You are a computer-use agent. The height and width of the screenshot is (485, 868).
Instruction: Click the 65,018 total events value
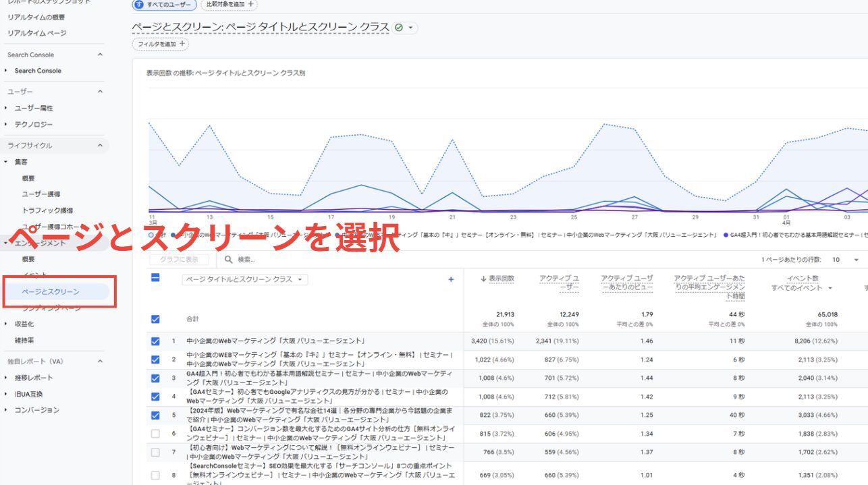click(x=826, y=314)
